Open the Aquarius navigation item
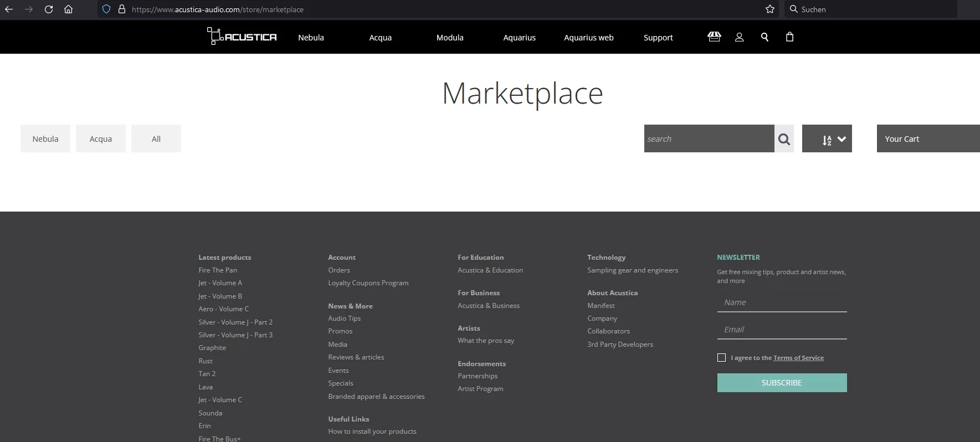The image size is (980, 442). coord(520,38)
